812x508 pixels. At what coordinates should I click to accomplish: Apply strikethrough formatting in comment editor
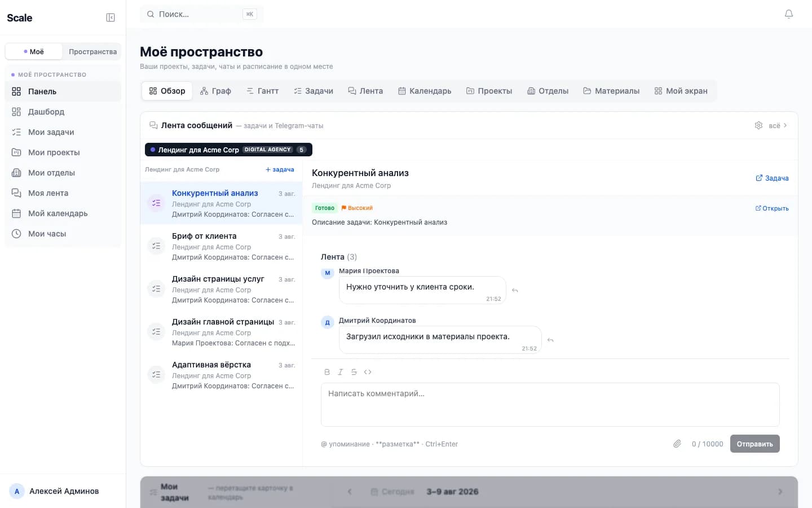[x=354, y=372]
